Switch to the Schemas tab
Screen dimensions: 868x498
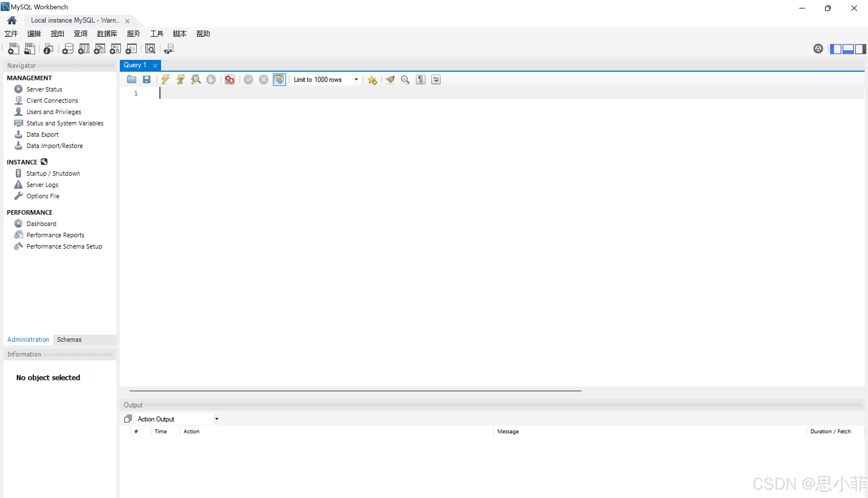click(69, 339)
